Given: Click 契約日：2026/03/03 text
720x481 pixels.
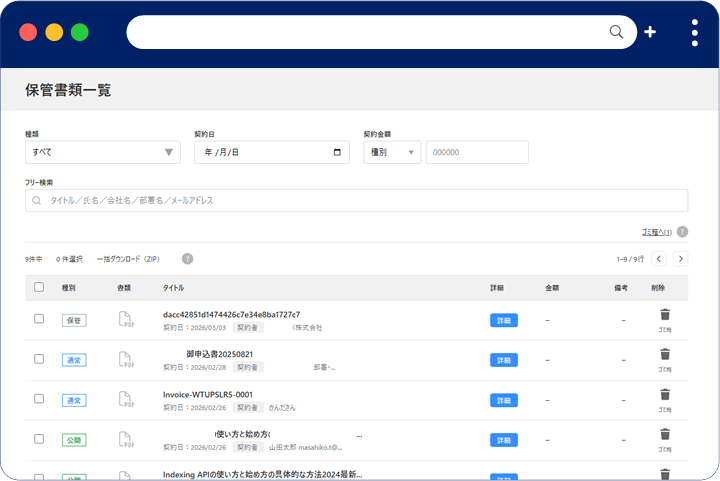Looking at the screenshot, I should pyautogui.click(x=195, y=328).
